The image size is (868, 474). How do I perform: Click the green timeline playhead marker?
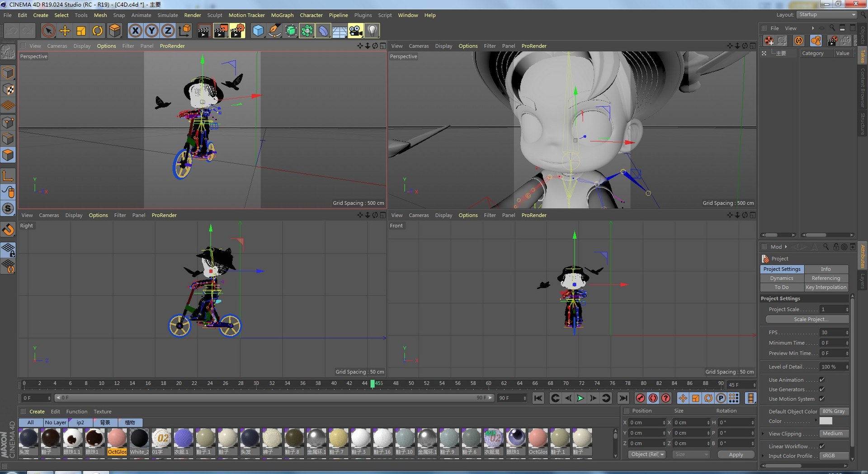373,384
